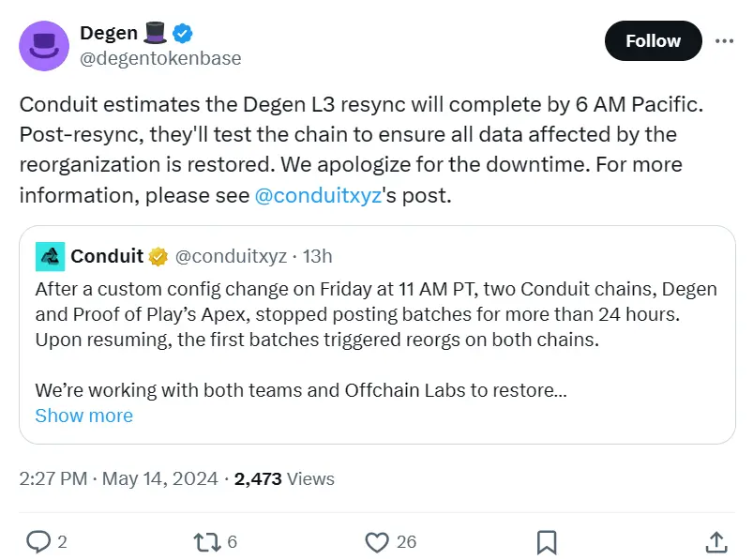Open Conduit's avatar in the quoted tweet
Screen dimensions: 753x560
tap(50, 255)
